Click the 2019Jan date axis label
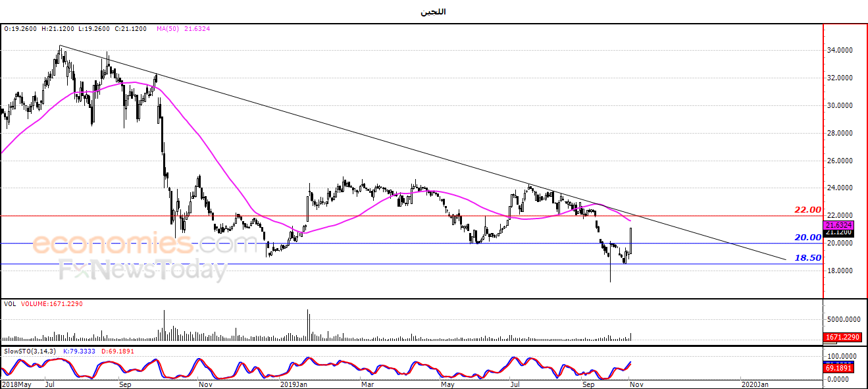 coord(294,384)
